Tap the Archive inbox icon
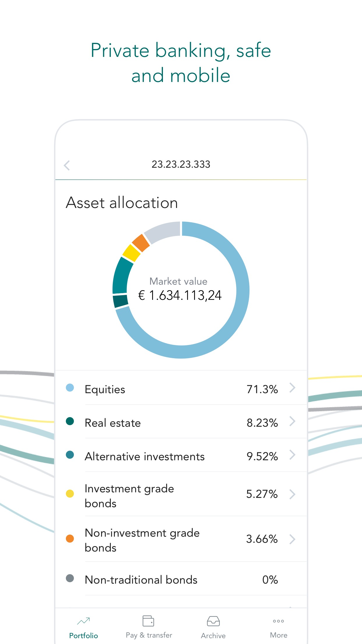This screenshot has height=644, width=362. [213, 621]
